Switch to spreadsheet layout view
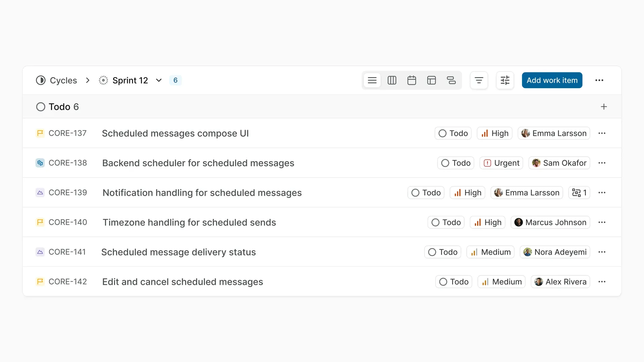 pos(431,80)
